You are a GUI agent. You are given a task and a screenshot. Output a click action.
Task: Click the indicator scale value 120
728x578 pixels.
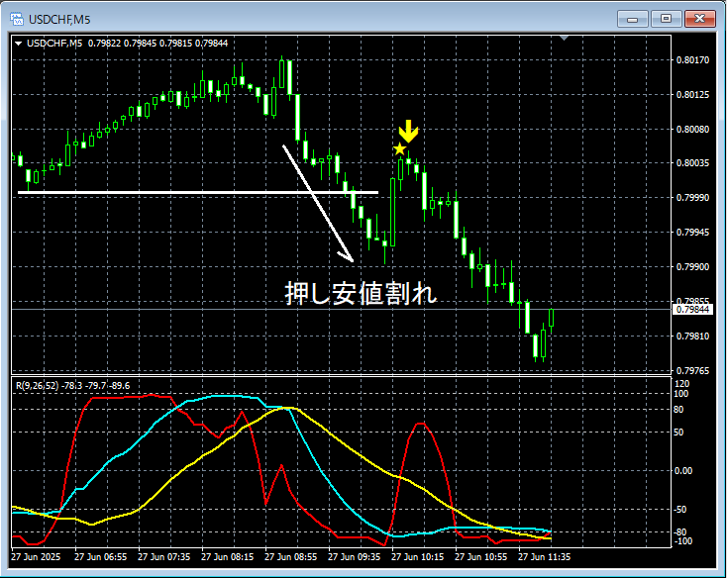(x=681, y=384)
